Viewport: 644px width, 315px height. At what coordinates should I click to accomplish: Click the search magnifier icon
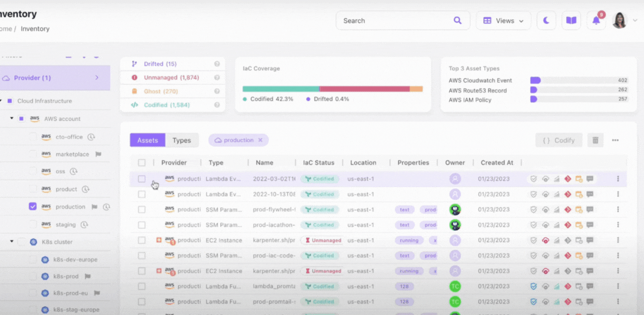457,21
